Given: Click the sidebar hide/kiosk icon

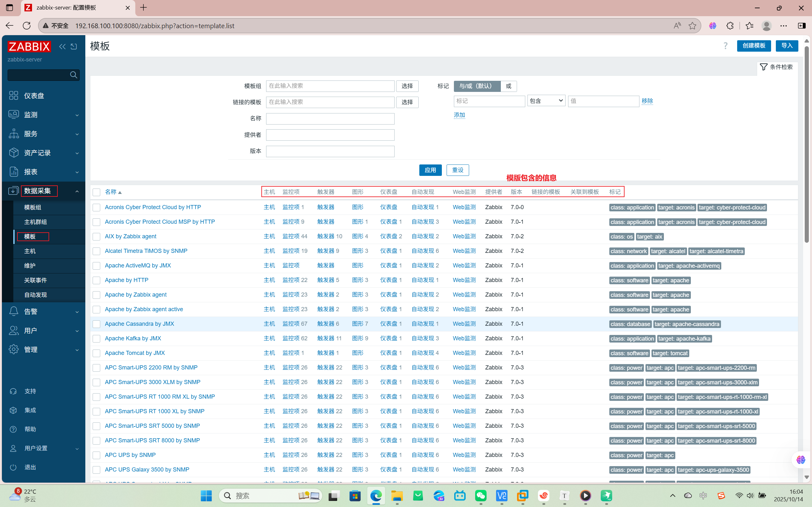Looking at the screenshot, I should click(74, 47).
